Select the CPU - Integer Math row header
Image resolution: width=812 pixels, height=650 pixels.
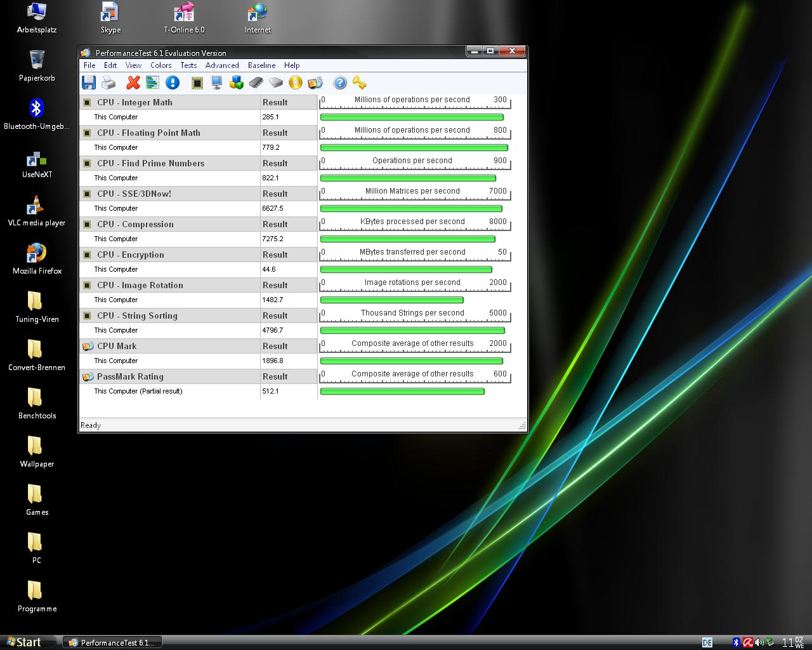[x=134, y=102]
